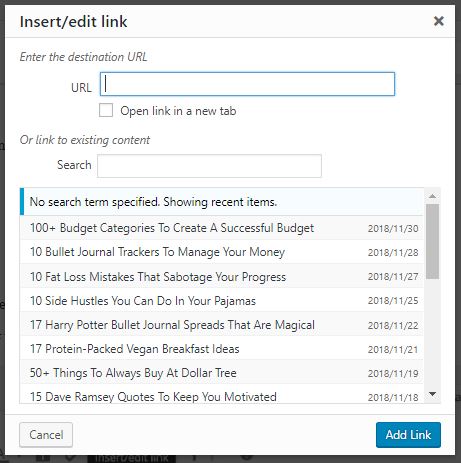Enable Open link in a new tab
This screenshot has width=461, height=463.
point(106,110)
